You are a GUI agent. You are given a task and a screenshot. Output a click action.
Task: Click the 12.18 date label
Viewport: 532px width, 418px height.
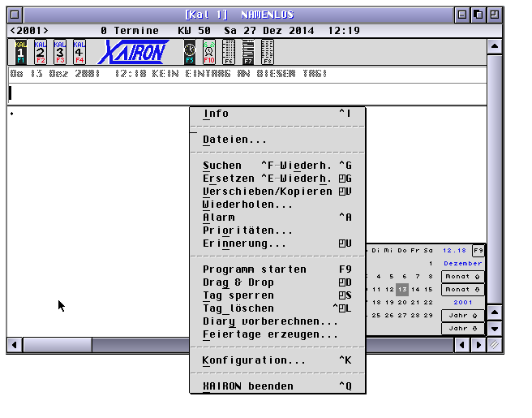455,251
